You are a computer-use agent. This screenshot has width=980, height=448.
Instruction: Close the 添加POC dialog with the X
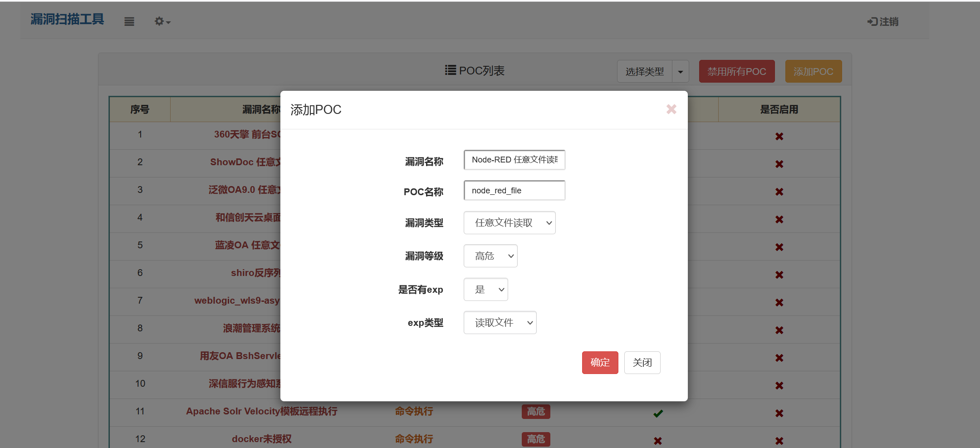tap(671, 109)
